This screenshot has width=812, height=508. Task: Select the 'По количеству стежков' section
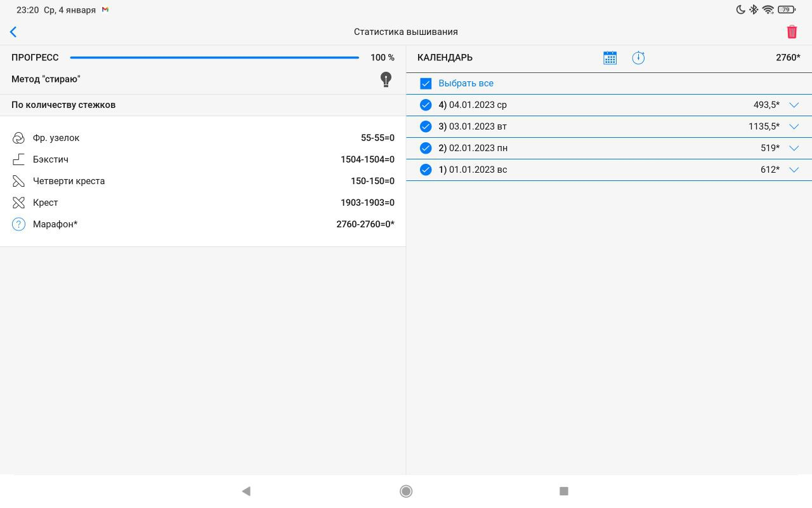point(63,105)
